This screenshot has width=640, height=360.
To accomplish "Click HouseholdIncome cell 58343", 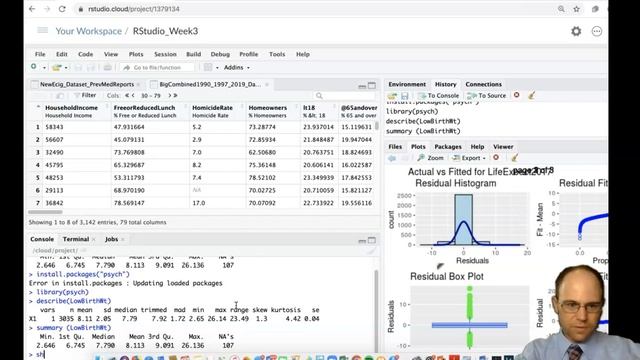I will click(x=54, y=127).
